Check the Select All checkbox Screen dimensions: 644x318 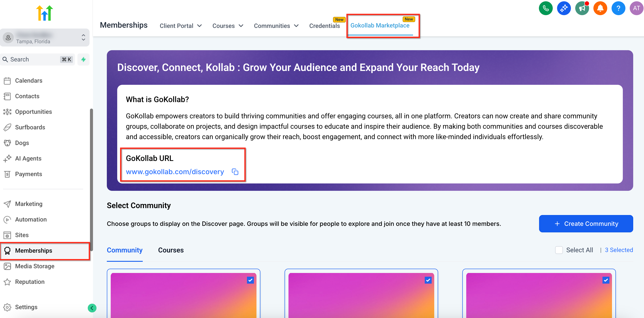[559, 250]
